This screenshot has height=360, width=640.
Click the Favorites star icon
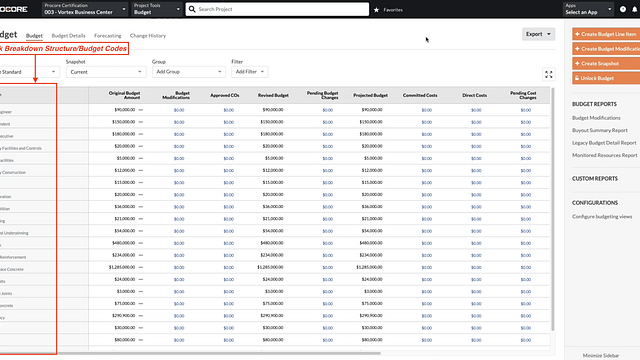click(376, 10)
